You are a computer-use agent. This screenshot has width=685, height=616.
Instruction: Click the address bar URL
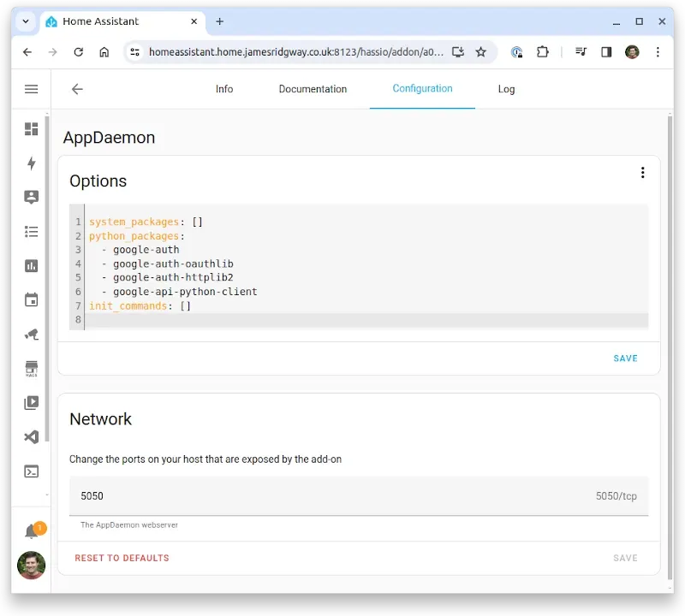[x=296, y=52]
